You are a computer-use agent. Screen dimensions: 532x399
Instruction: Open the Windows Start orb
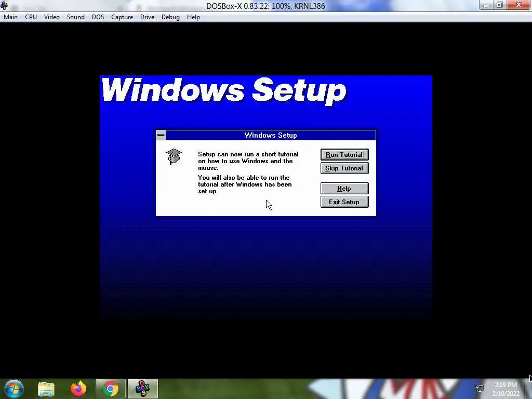(14, 389)
